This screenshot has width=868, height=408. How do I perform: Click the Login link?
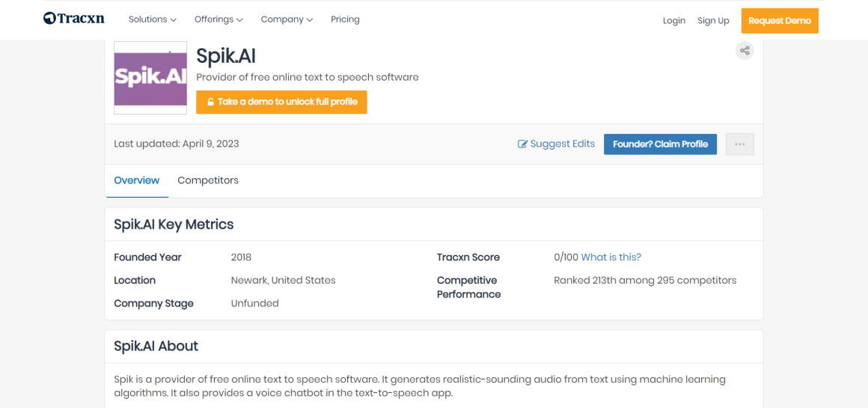click(673, 21)
